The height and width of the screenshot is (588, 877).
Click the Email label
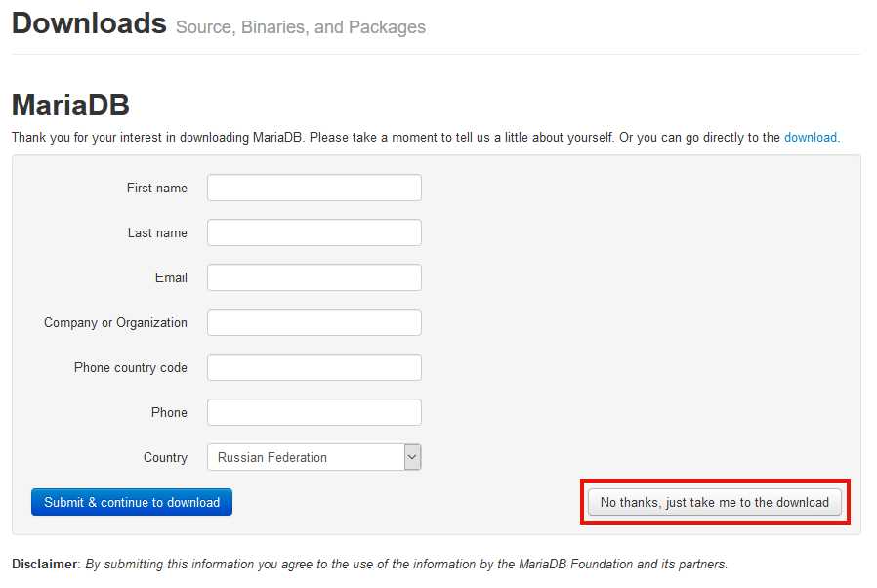pos(171,277)
